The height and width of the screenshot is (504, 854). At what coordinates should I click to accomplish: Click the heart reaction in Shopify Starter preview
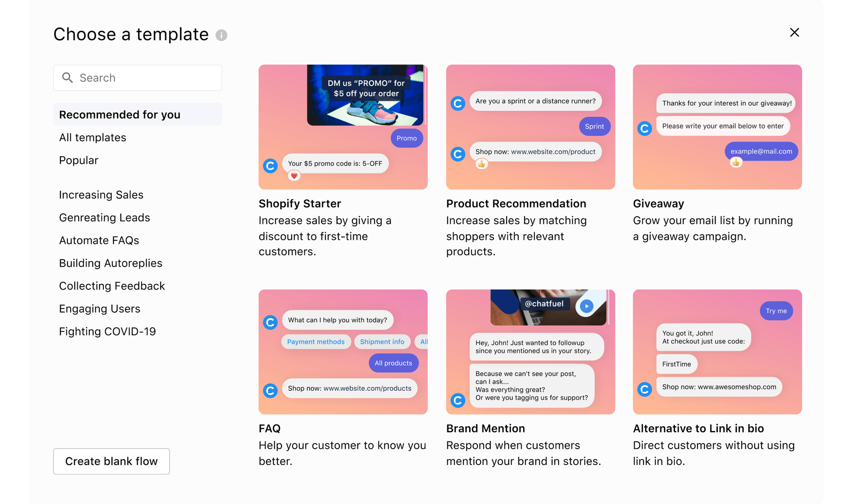click(x=294, y=176)
